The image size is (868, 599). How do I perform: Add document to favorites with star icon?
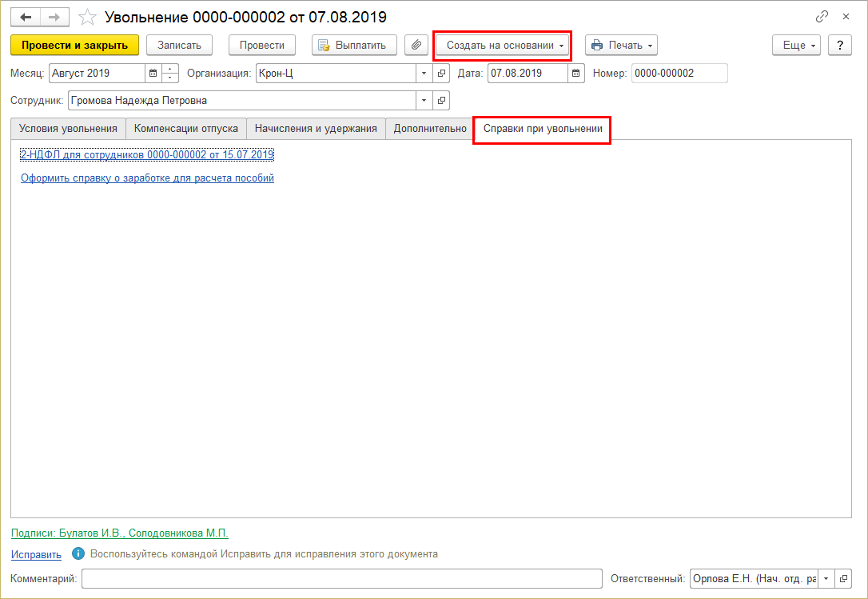[x=87, y=17]
